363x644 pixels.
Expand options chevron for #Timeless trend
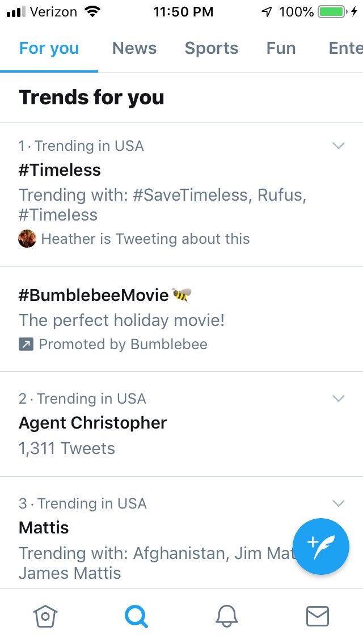[338, 146]
